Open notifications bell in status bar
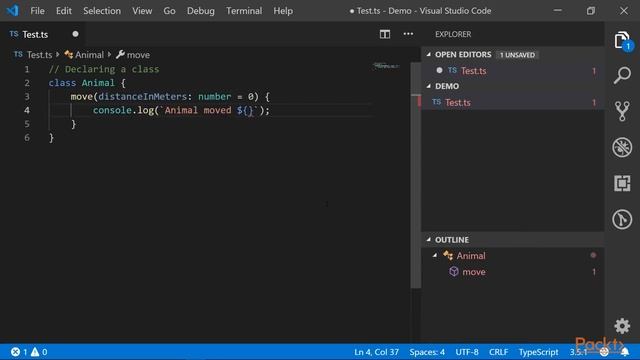640x360 pixels. point(625,352)
